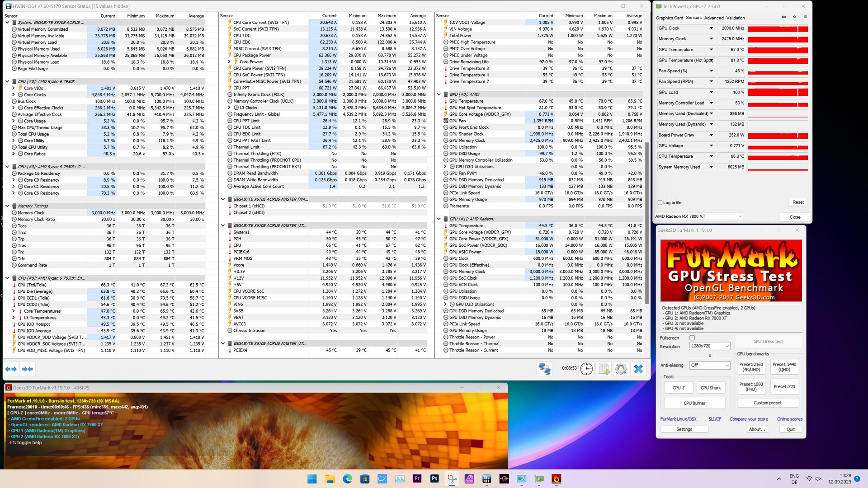Click the HWiNFO reset clock icon
Viewport: 868px width, 488px height.
tap(586, 369)
